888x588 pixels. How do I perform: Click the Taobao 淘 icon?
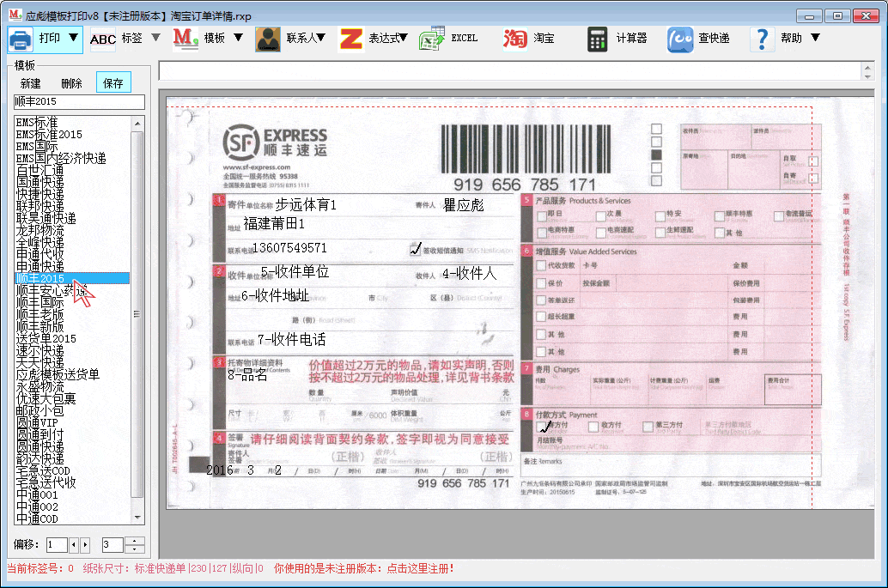click(514, 39)
